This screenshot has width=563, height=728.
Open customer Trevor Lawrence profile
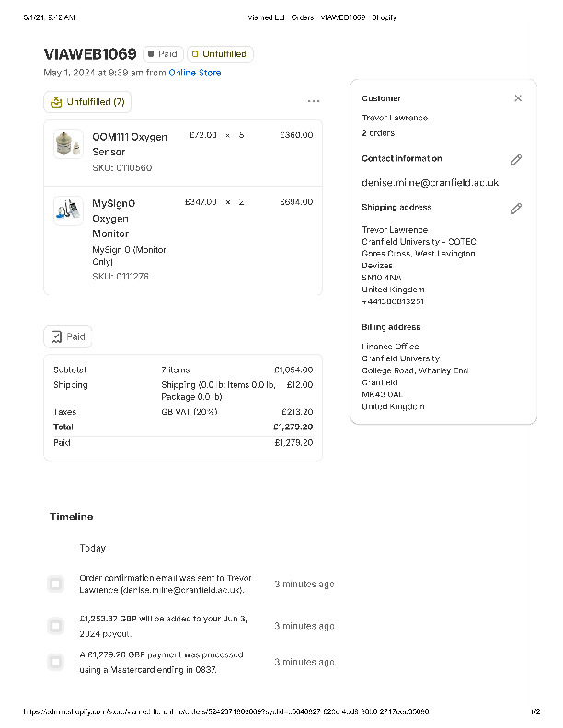395,118
